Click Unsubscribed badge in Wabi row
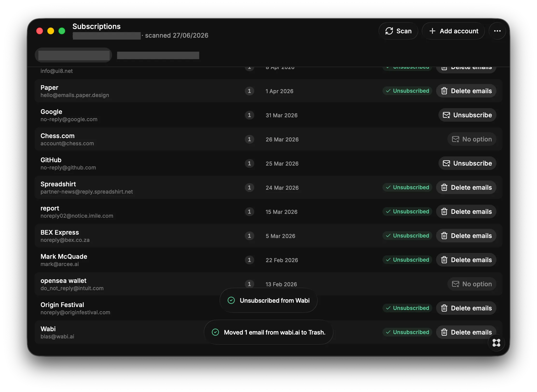Screen dimensions: 537x392 407,332
